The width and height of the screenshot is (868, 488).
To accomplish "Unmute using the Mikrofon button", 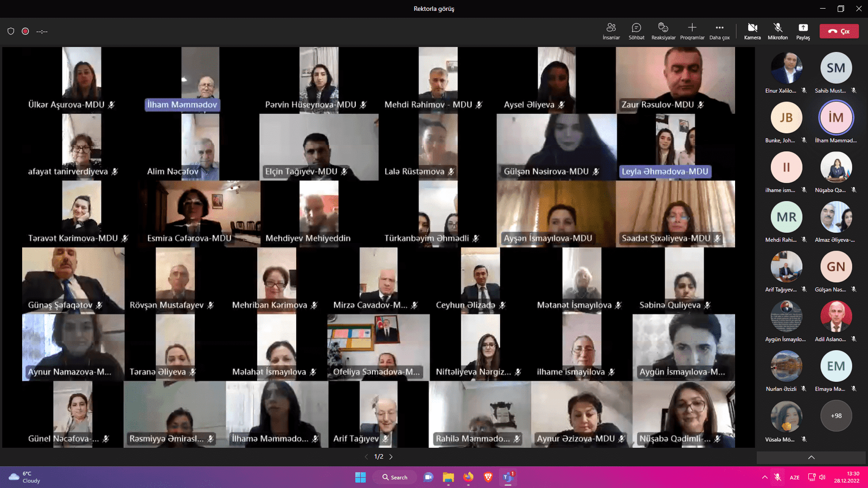I will [777, 31].
